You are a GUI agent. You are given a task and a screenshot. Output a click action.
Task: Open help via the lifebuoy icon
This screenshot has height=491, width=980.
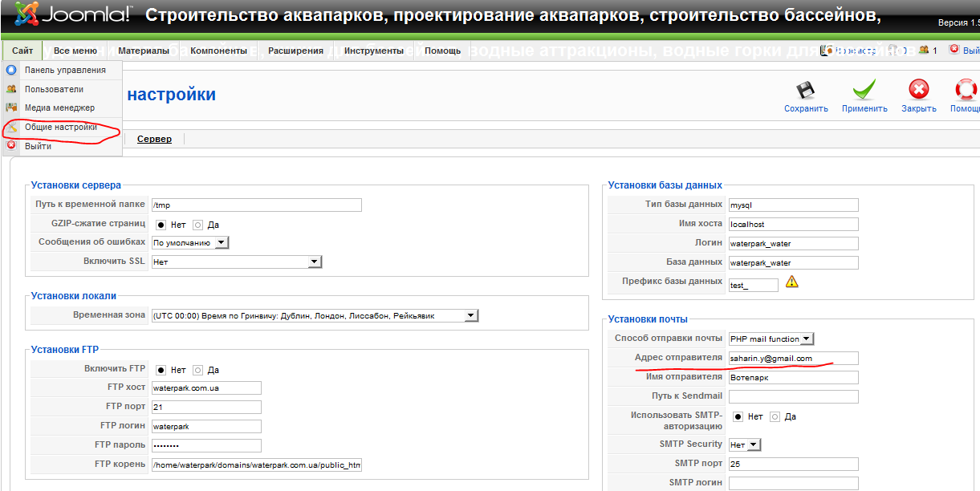tap(966, 91)
